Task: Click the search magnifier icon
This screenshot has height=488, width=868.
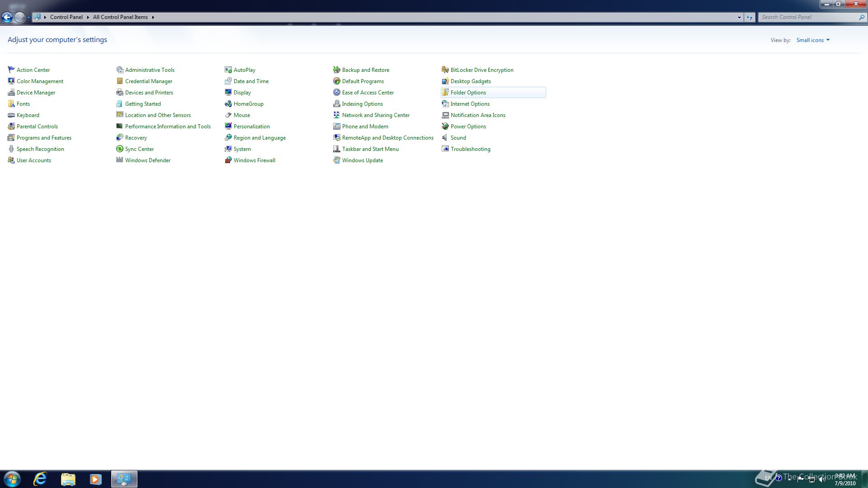Action: point(861,17)
